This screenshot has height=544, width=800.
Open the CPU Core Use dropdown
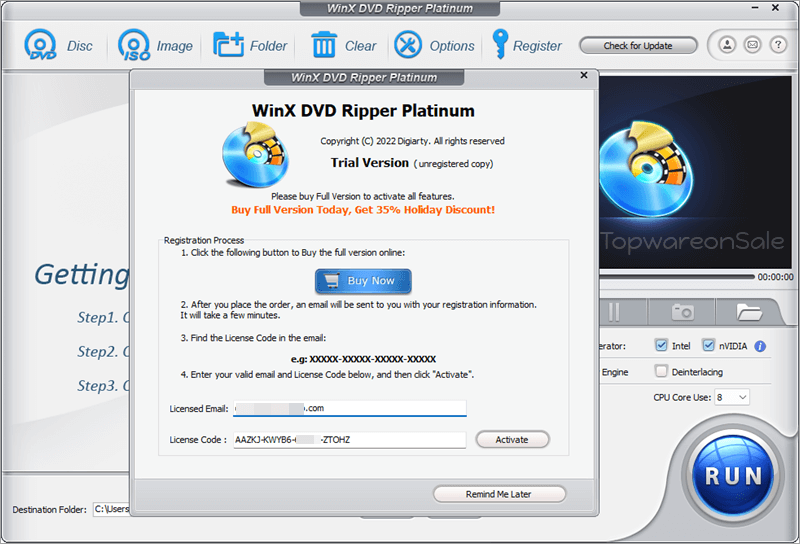click(x=732, y=397)
